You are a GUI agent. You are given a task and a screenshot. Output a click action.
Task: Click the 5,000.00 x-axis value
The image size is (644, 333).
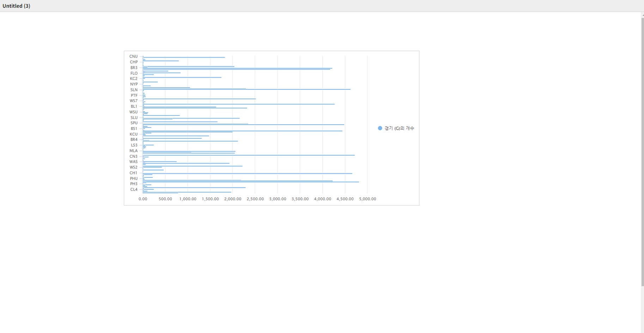pos(367,199)
